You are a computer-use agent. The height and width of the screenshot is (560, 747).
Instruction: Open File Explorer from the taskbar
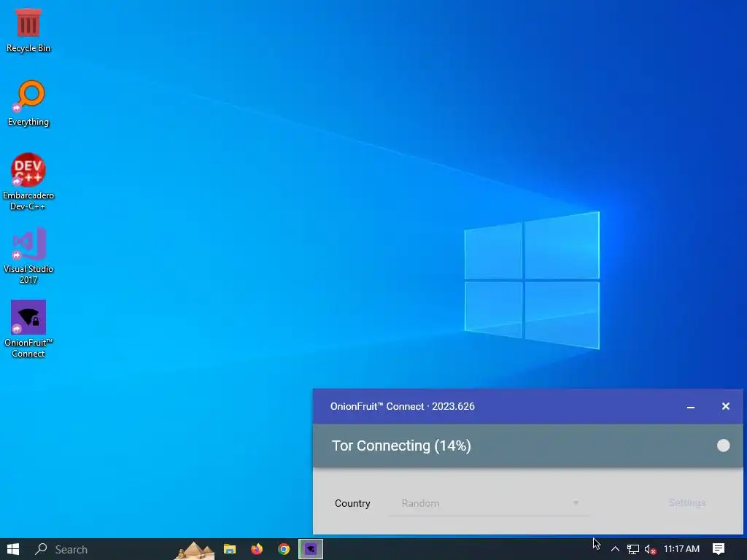(x=230, y=549)
